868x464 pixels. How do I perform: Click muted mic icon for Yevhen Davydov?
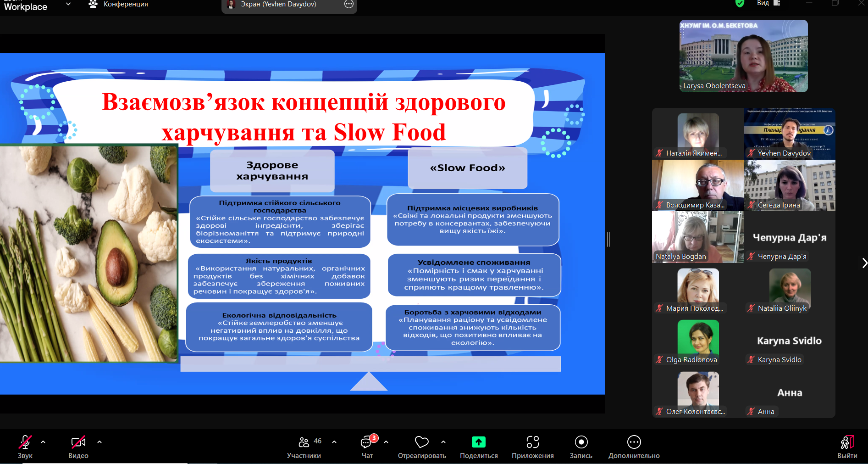coord(751,153)
